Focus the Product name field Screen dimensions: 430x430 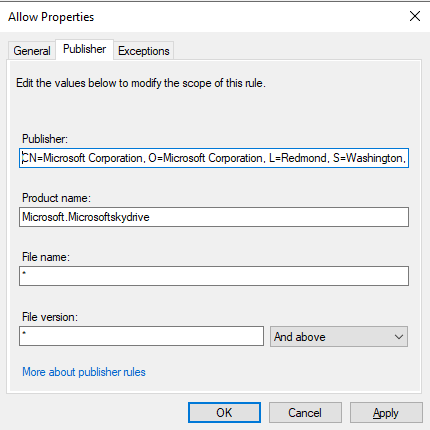pos(214,217)
